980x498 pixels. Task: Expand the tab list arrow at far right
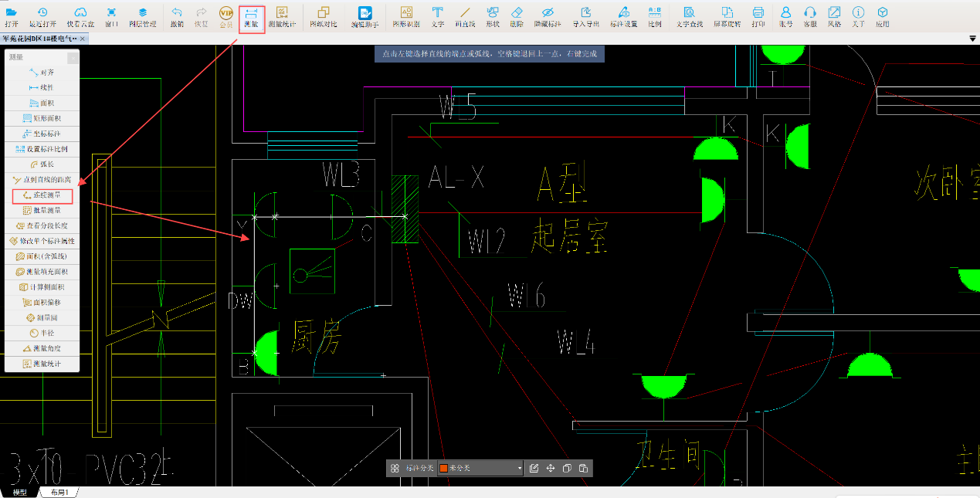point(972,38)
